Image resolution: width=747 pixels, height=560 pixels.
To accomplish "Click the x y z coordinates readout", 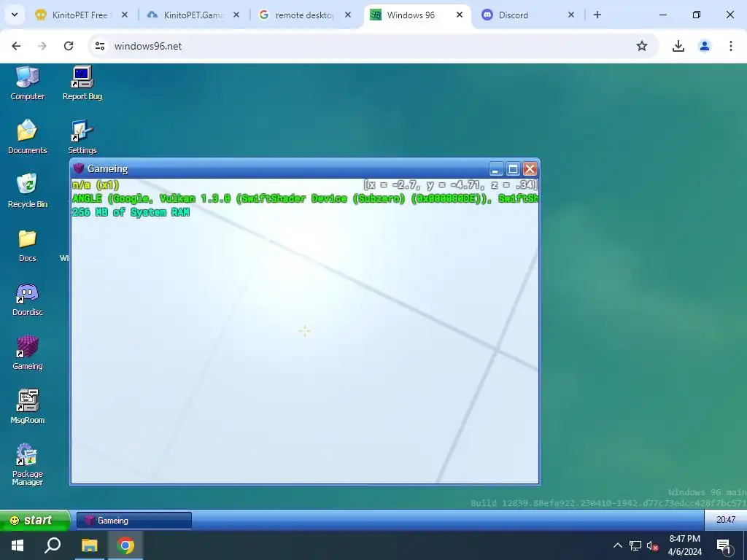I will point(450,184).
